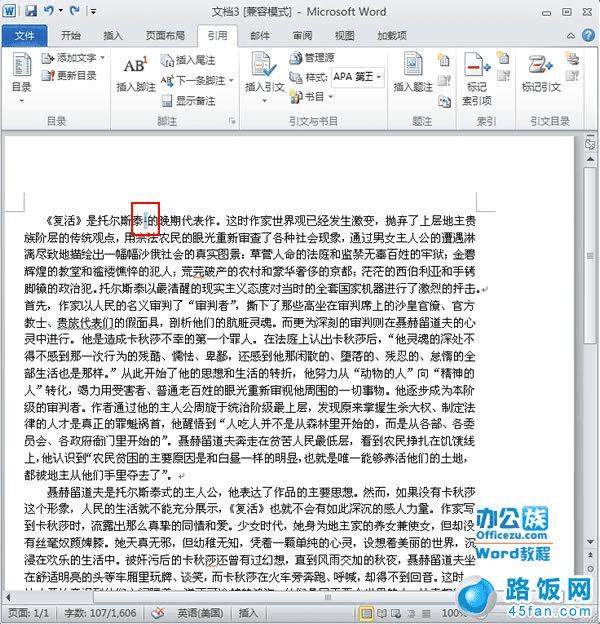This screenshot has width=600, height=624.
Task: Open the 文件 (File) tab
Action: [24, 36]
